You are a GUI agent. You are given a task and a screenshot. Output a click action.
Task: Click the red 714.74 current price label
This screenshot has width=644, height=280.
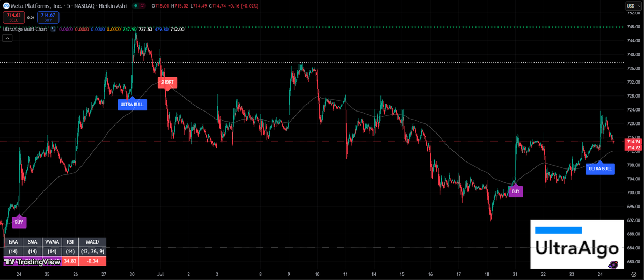tap(633, 142)
